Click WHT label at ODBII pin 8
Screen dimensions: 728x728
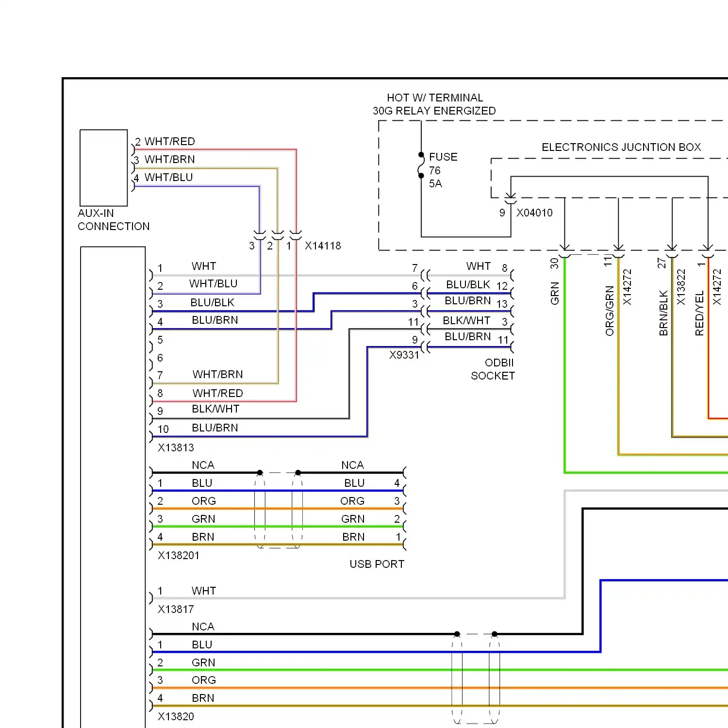click(x=479, y=266)
